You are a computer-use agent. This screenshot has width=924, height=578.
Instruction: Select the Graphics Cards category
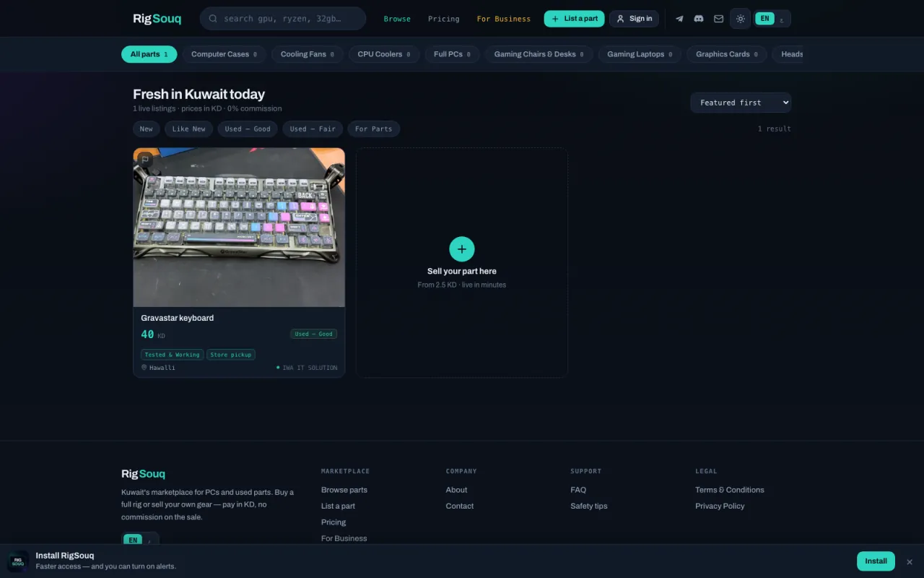tap(727, 54)
